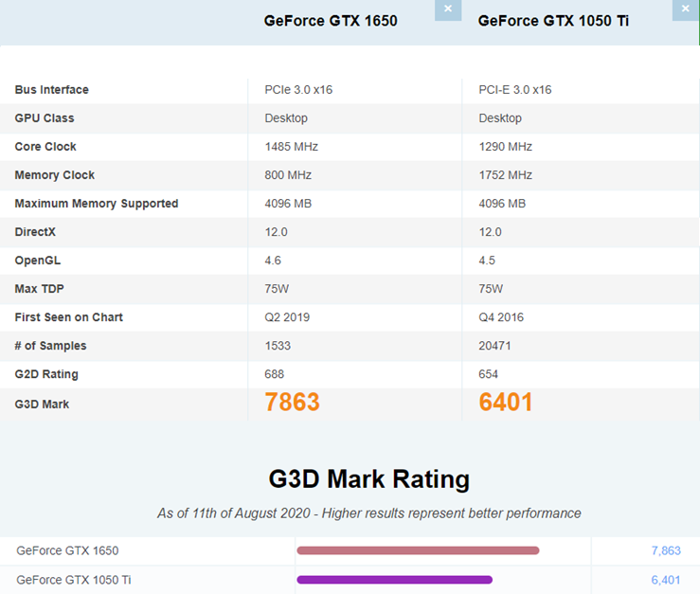Click GeForce GTX 1650 chart row label
This screenshot has width=700, height=594.
coord(67,550)
